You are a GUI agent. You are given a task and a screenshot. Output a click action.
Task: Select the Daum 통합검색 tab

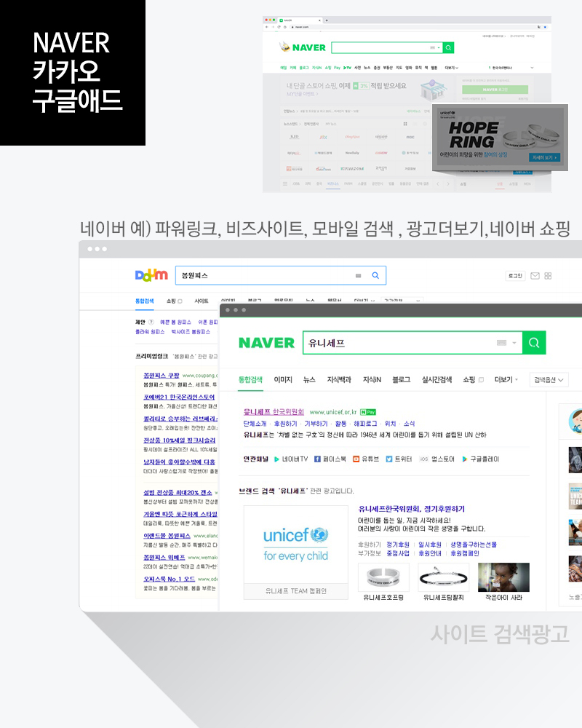tap(144, 301)
